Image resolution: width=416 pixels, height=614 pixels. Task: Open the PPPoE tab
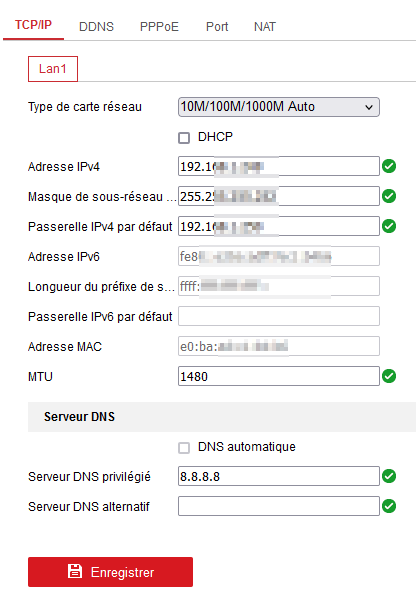click(x=159, y=27)
